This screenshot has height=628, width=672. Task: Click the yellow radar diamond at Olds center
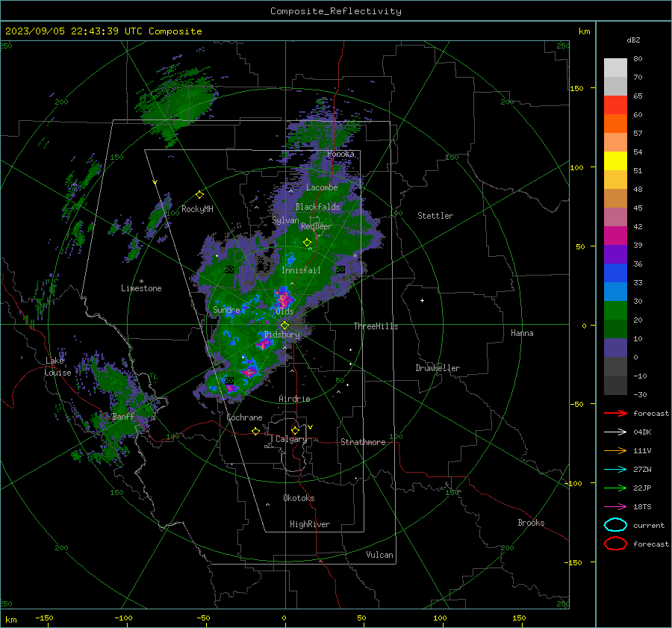tap(284, 325)
